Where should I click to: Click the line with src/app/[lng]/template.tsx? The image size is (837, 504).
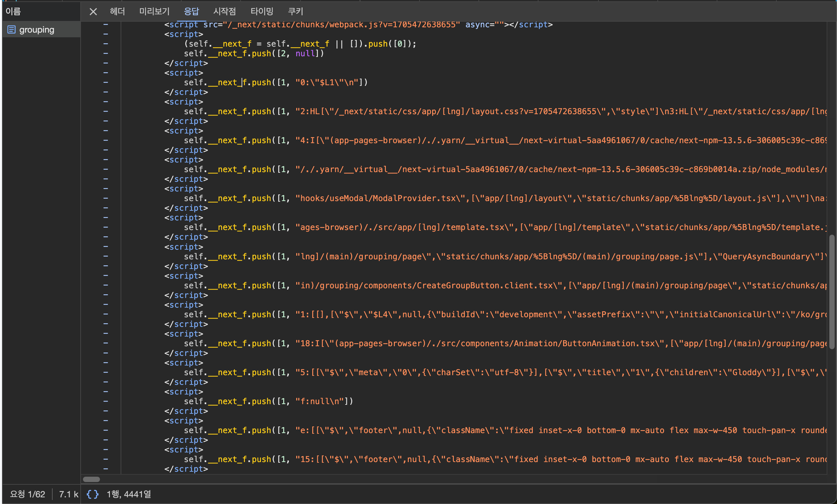[x=505, y=227]
